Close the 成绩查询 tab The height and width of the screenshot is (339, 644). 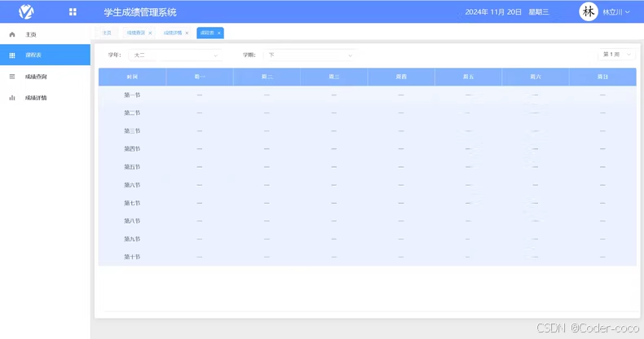coord(150,33)
